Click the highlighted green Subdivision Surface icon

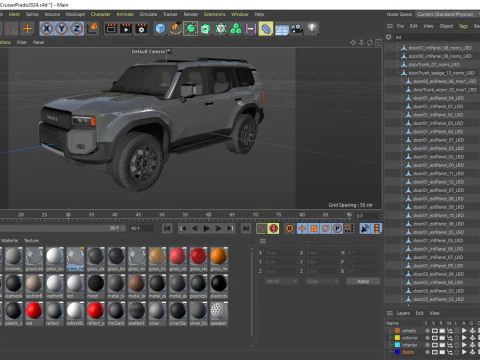[190, 29]
